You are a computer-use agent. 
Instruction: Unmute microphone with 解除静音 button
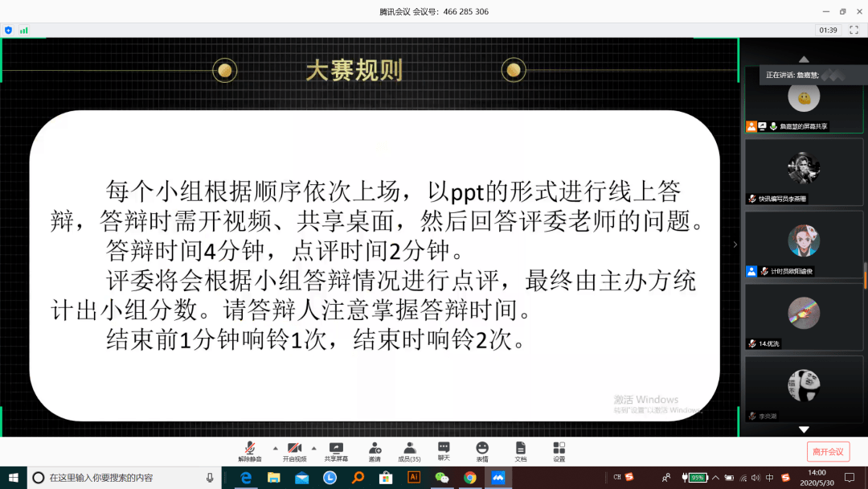click(250, 451)
